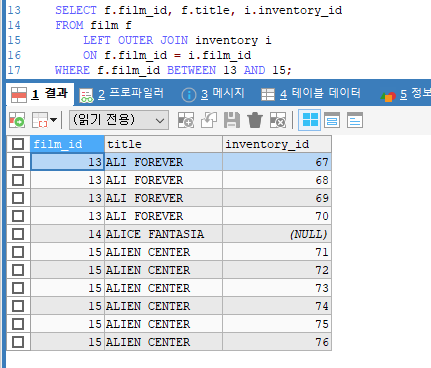This screenshot has width=431, height=368.
Task: Select the (NULL) inventory_id cell
Action: click(277, 234)
